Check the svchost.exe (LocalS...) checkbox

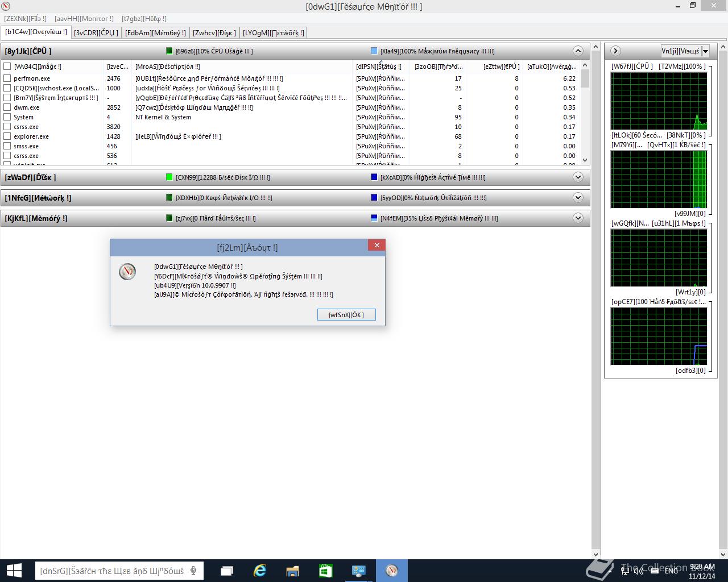tap(7, 88)
